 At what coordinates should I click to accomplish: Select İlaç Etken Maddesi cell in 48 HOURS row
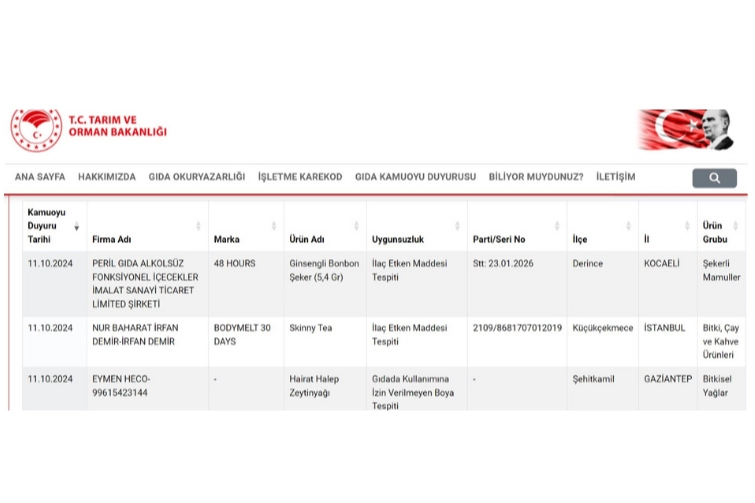(417, 284)
